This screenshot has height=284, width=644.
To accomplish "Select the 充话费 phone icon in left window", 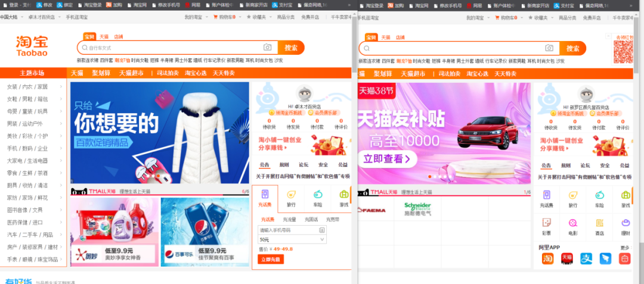I will 265,195.
